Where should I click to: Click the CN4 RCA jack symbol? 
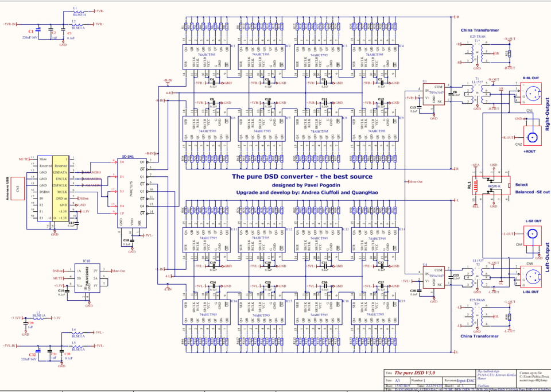534,235
